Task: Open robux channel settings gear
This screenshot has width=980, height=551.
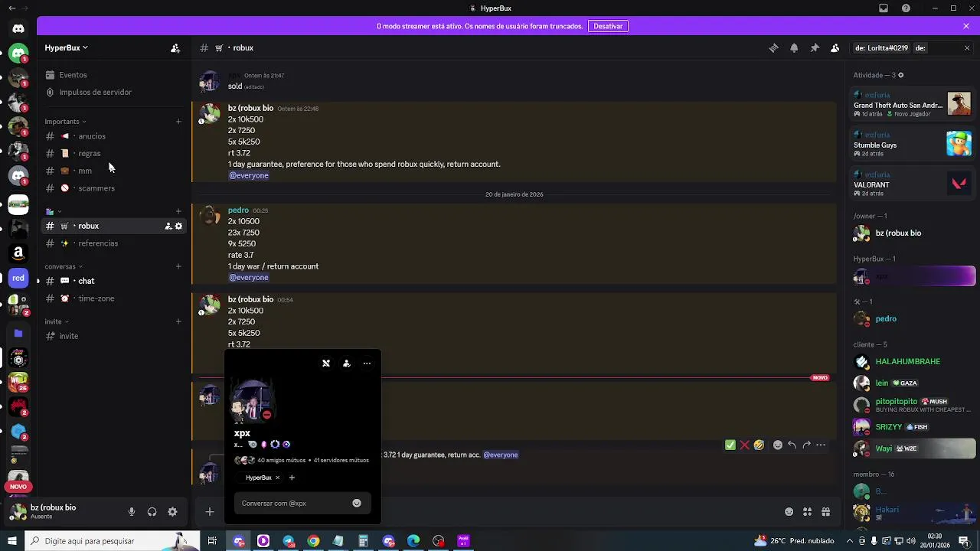Action: click(x=178, y=226)
